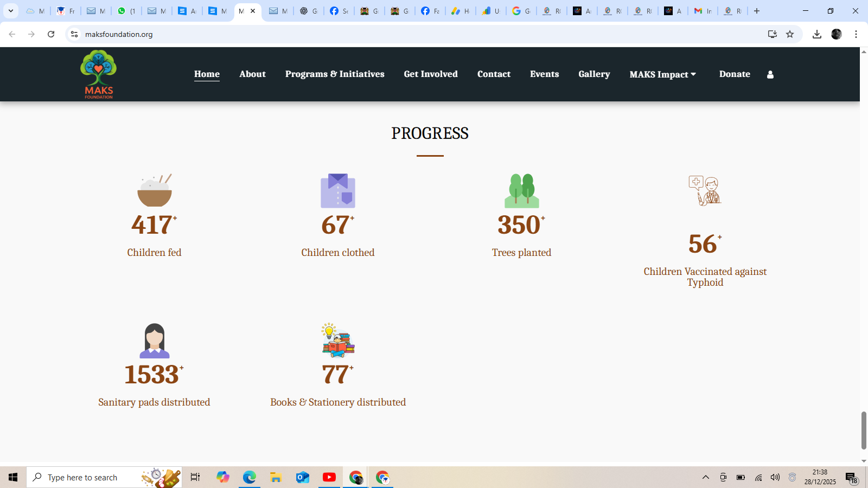
Task: Click the Donate link
Action: click(735, 74)
